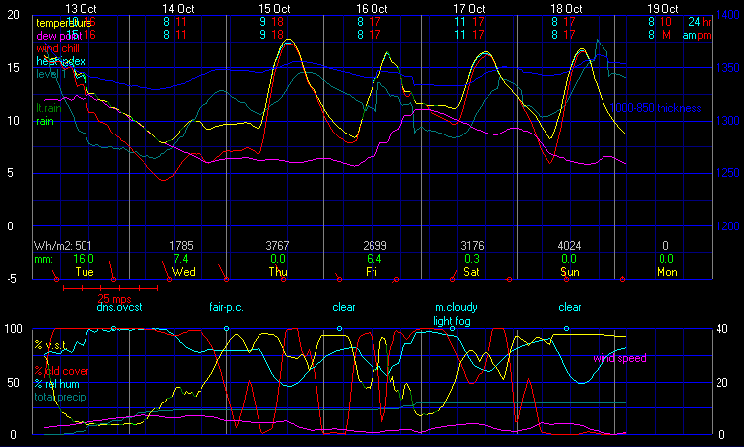Click the 1785 Wh/m2 value
This screenshot has width=744, height=447.
(181, 246)
